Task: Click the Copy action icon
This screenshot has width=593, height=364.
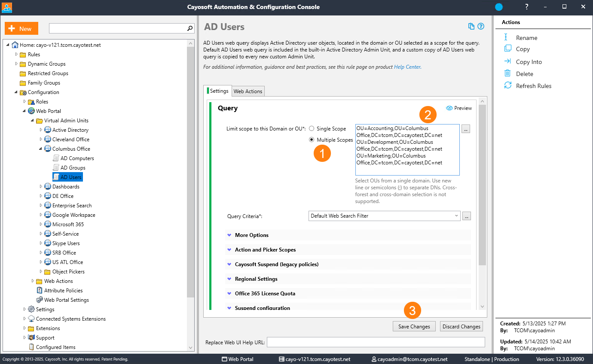Action: point(507,49)
